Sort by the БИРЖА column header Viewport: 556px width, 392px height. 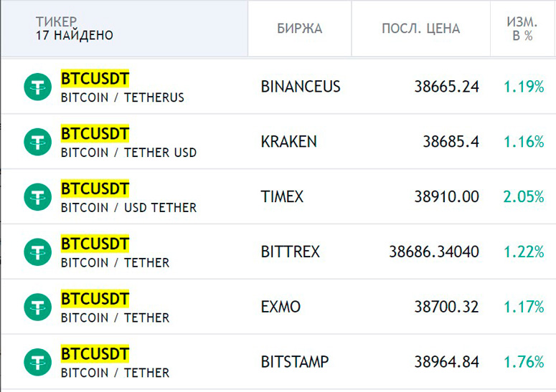pos(300,29)
